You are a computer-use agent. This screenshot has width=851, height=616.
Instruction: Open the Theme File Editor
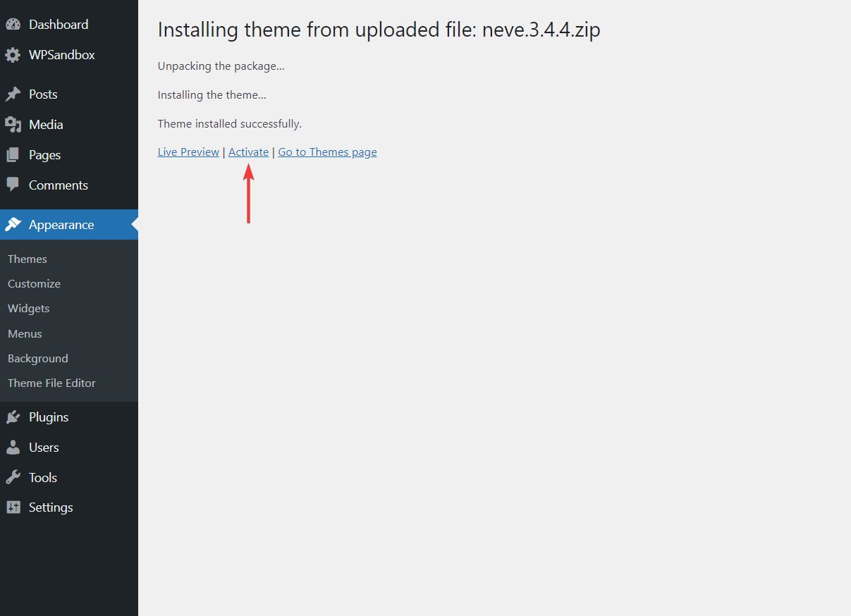[x=51, y=383]
